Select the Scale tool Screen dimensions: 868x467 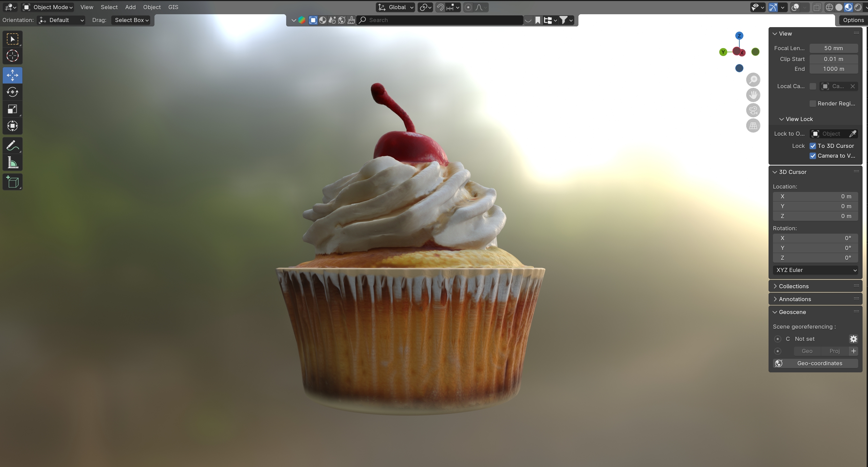click(13, 109)
